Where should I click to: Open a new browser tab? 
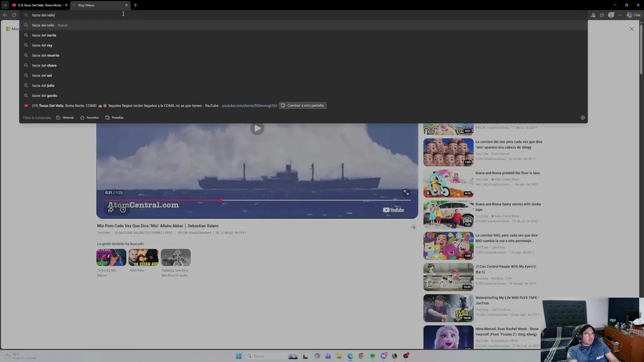(135, 5)
